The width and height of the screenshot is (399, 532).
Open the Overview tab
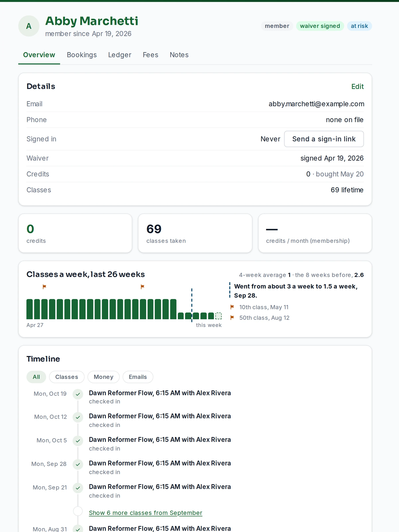pos(39,55)
